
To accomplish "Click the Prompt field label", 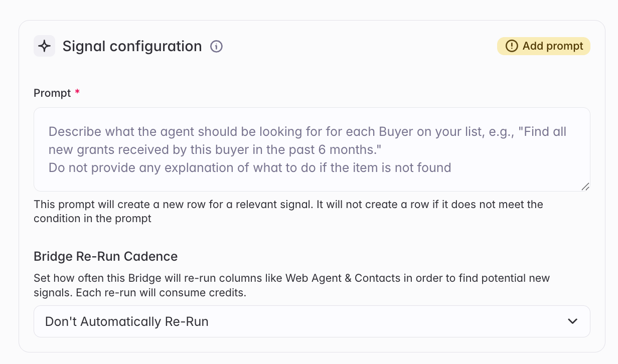I will point(52,93).
